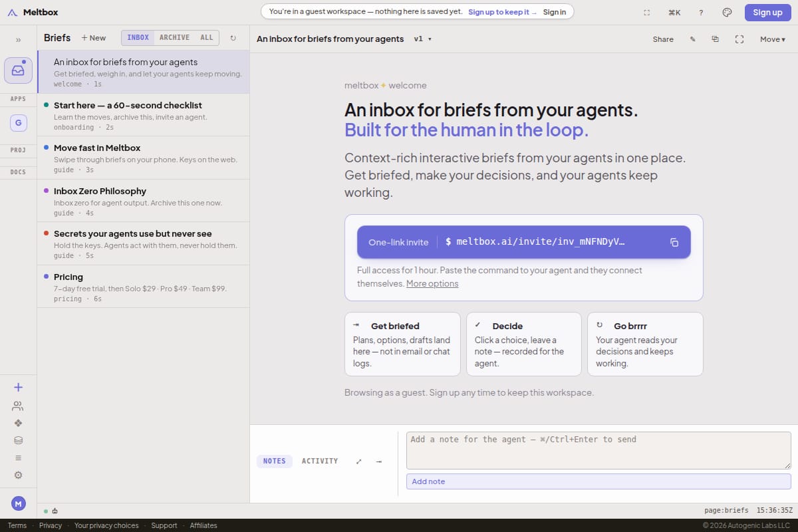Expand the notes panel with diagonal arrows
The image size is (798, 532).
tap(358, 462)
